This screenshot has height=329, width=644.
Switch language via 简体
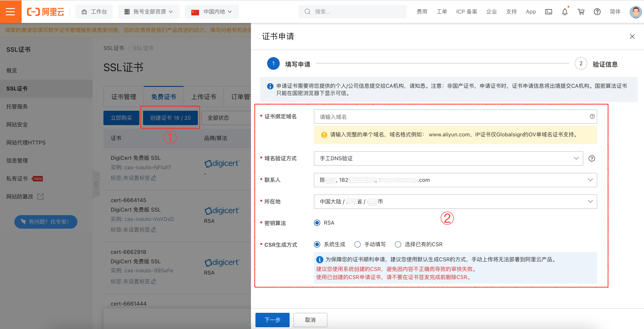click(615, 12)
